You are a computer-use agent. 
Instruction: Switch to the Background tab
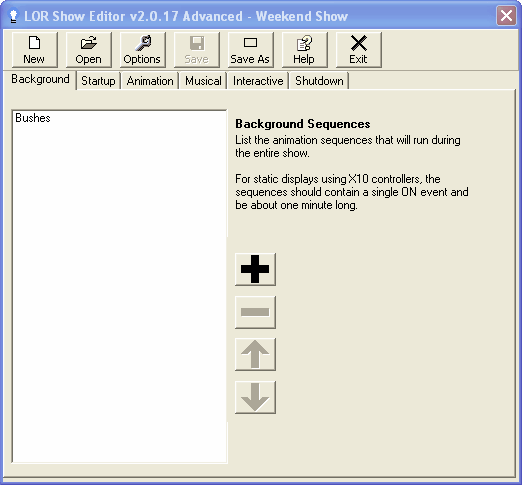pyautogui.click(x=40, y=79)
